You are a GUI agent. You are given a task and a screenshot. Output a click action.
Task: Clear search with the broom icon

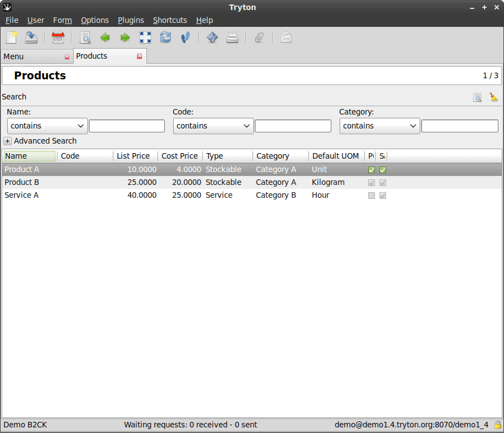(x=494, y=97)
